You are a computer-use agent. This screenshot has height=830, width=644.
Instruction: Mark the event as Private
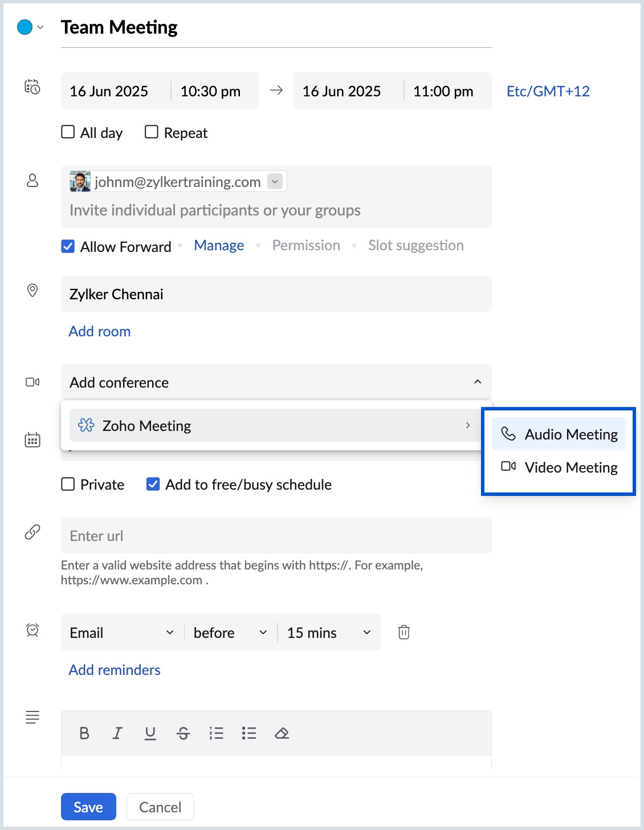pos(68,485)
